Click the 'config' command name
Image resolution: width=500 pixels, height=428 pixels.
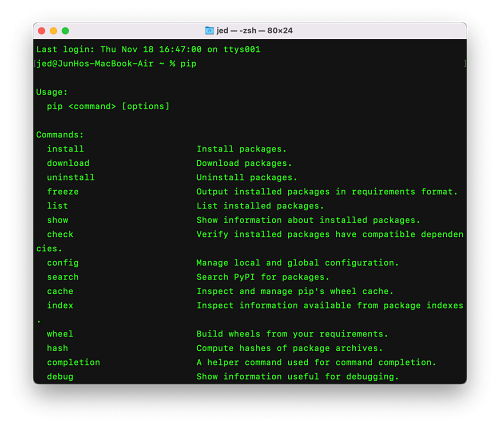click(x=63, y=263)
